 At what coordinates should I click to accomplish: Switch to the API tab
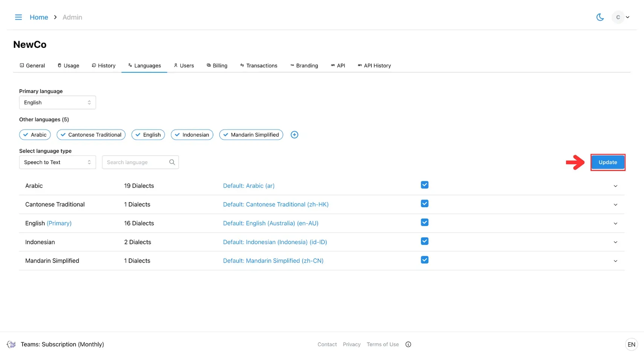tap(338, 66)
